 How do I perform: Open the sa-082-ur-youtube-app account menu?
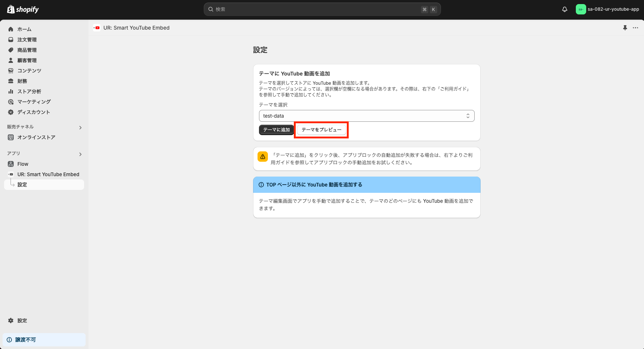click(x=608, y=9)
